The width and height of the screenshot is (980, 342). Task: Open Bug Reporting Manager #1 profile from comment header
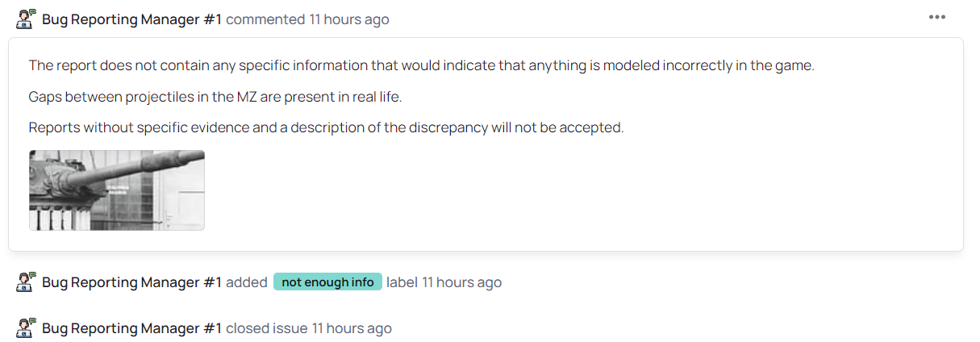[x=131, y=19]
